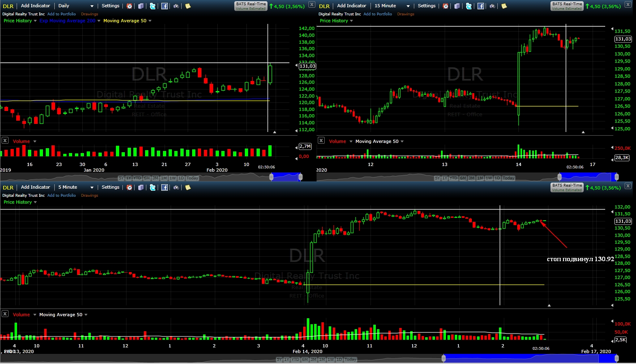
Task: Remove the Volume panel in 15 Minute chart
Action: coord(321,140)
